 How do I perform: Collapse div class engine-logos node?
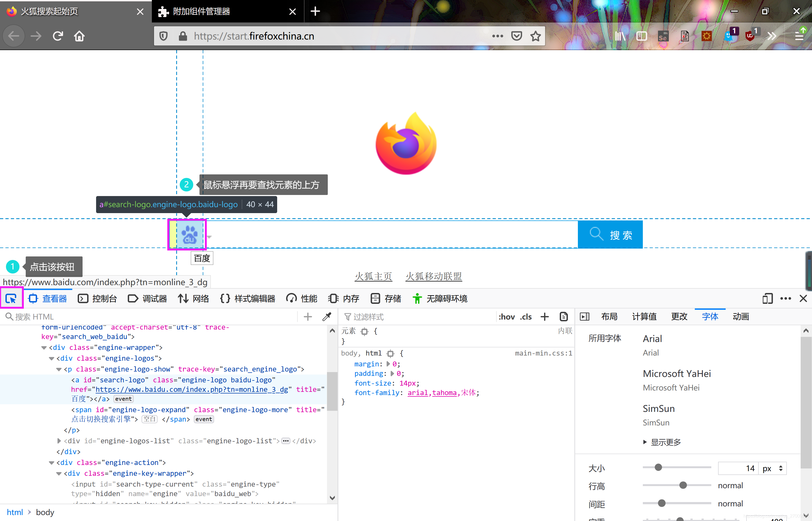[x=51, y=358]
